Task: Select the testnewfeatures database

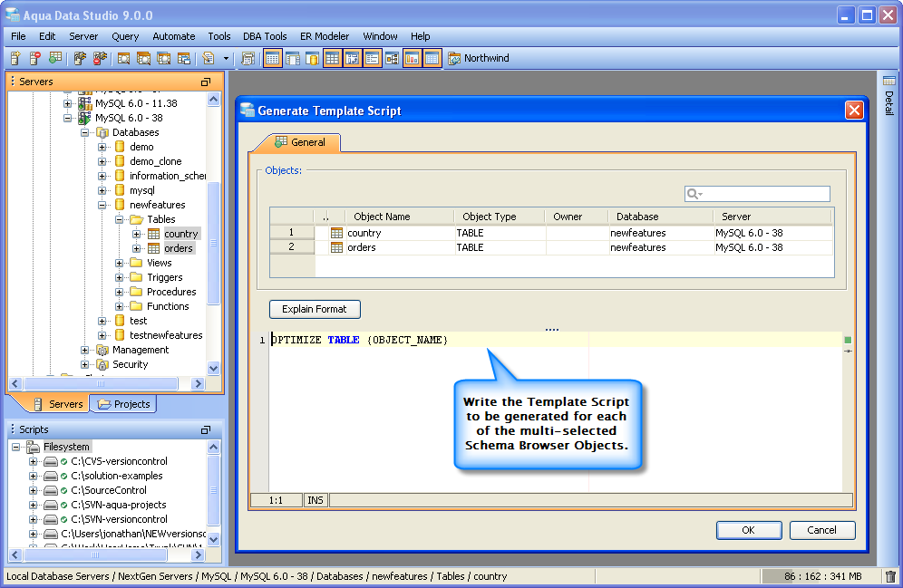Action: 166,335
